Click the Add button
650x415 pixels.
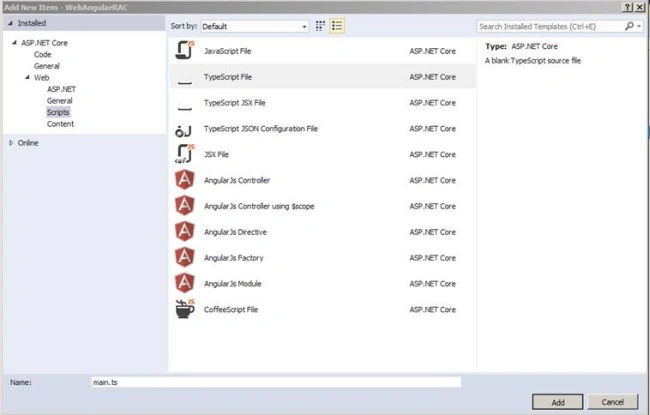click(558, 402)
